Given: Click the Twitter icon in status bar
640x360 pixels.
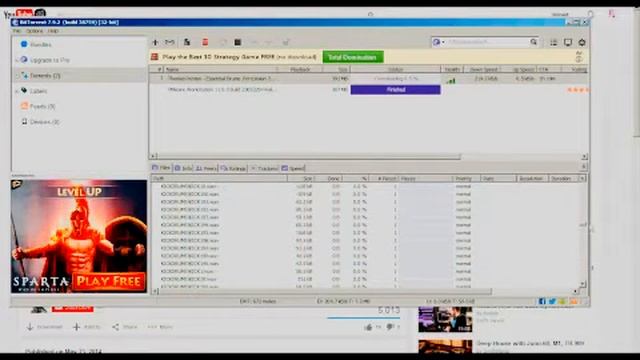Looking at the screenshot, I should coord(552,301).
